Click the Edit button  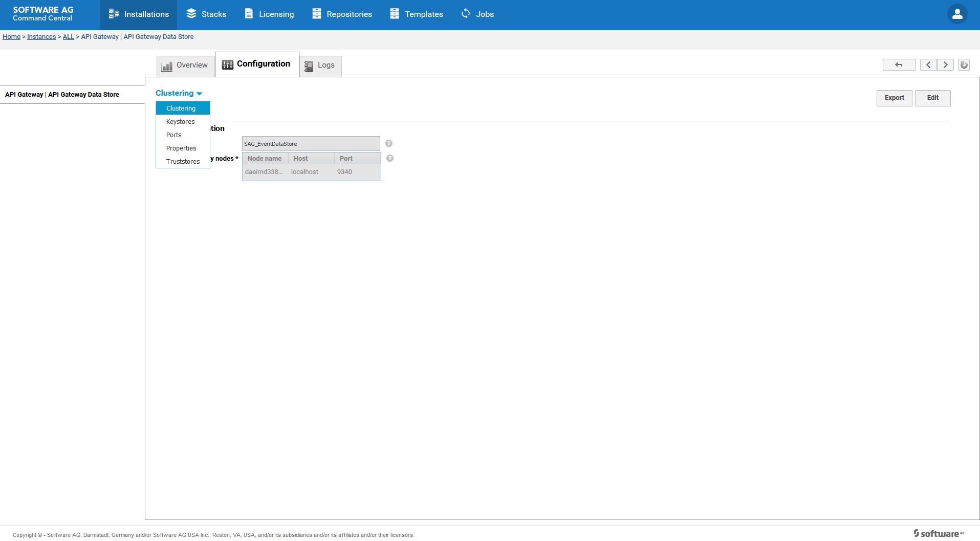click(x=932, y=98)
